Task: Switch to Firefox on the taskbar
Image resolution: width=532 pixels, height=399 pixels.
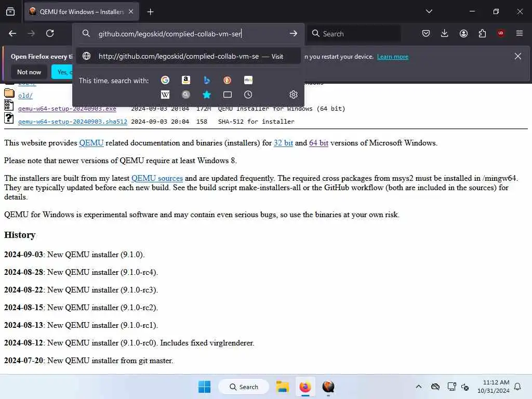Action: pos(305,387)
